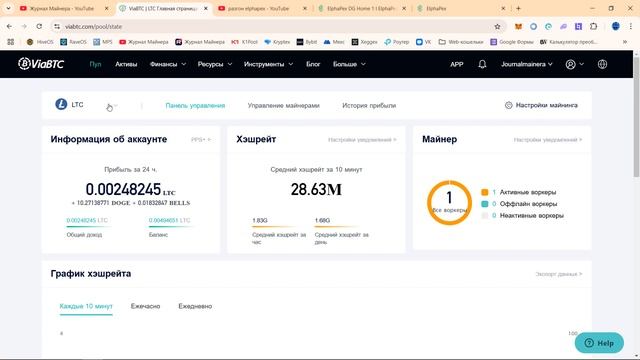
Task: Click the LTC coin icon
Action: (x=61, y=104)
